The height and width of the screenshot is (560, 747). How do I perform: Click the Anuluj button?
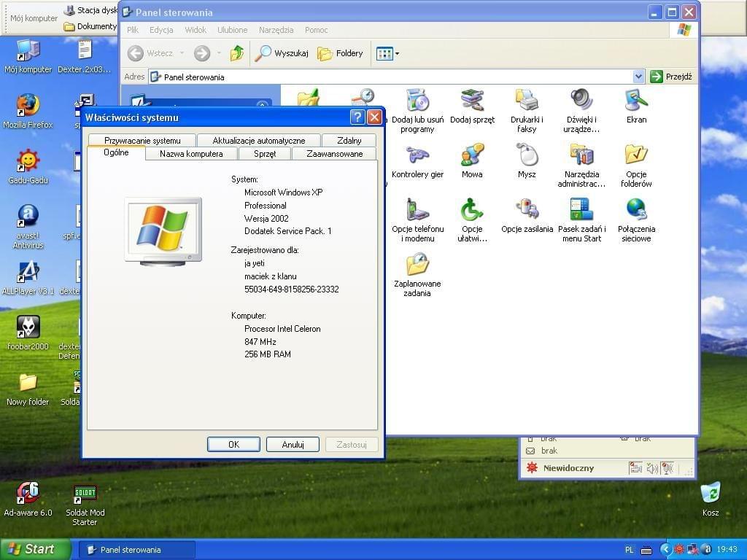(x=293, y=444)
